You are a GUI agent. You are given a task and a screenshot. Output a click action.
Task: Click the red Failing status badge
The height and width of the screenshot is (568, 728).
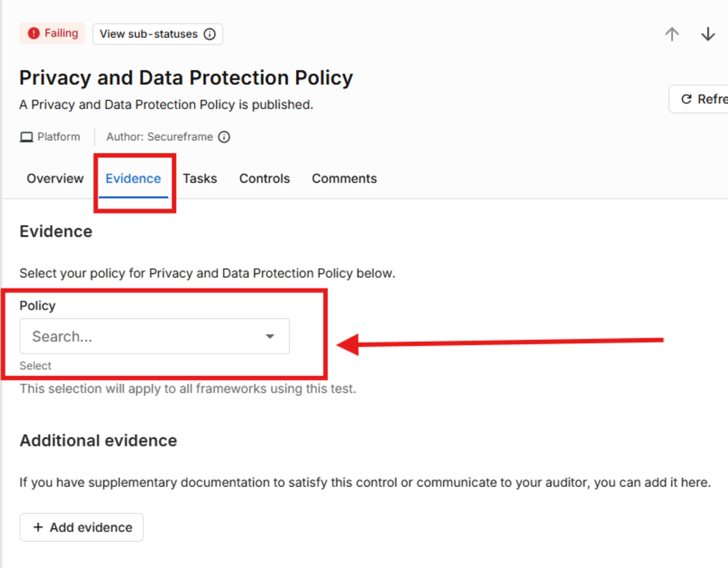click(x=52, y=33)
